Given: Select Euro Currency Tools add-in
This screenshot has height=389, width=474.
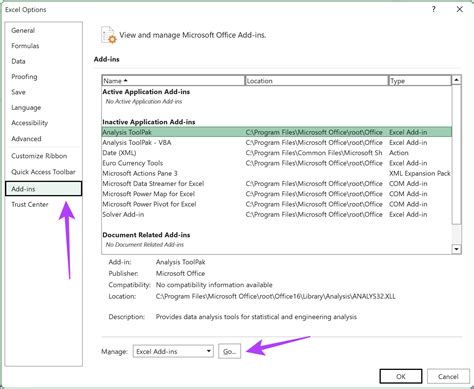Looking at the screenshot, I should click(x=277, y=163).
